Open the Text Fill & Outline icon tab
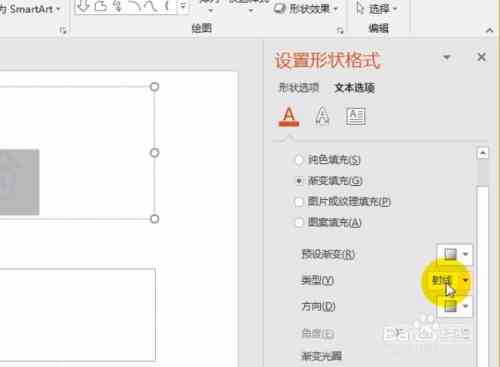This screenshot has width=500, height=367. point(289,116)
